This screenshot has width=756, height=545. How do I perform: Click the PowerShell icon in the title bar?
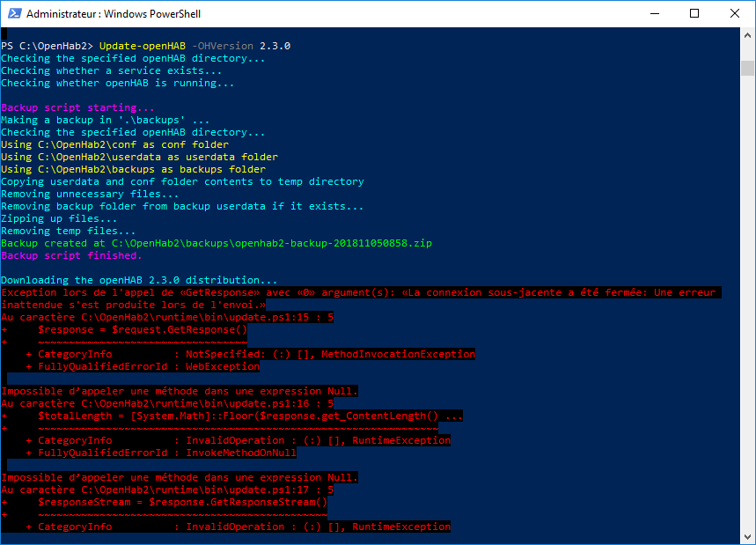point(13,14)
